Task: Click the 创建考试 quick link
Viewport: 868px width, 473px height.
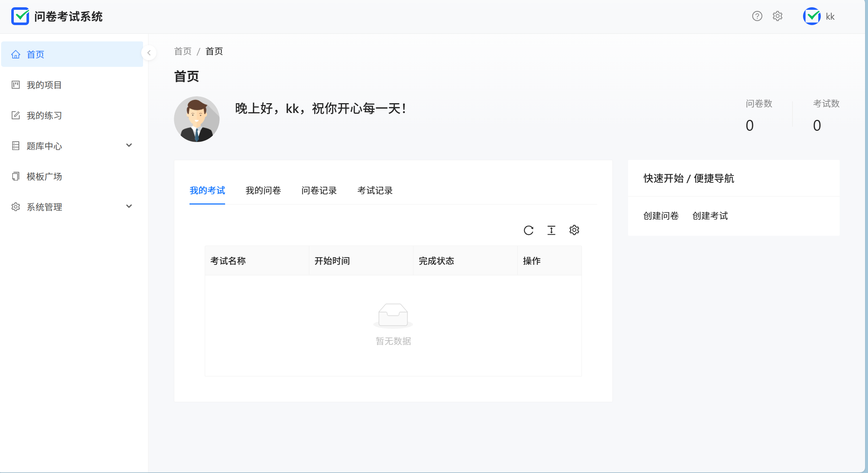Action: point(710,216)
